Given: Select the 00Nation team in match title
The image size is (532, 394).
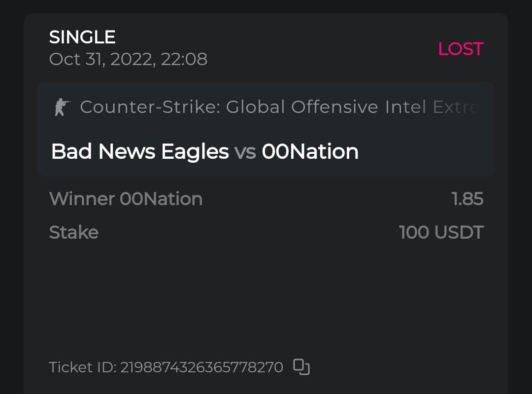Looking at the screenshot, I should click(310, 151).
